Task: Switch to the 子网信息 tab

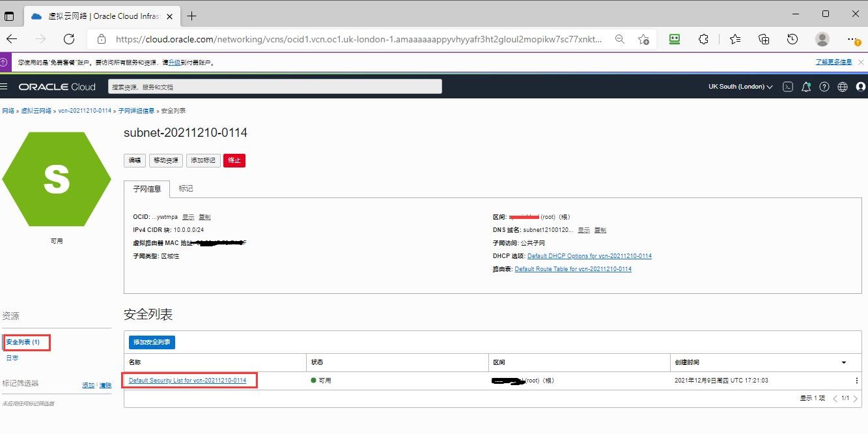Action: pyautogui.click(x=147, y=189)
